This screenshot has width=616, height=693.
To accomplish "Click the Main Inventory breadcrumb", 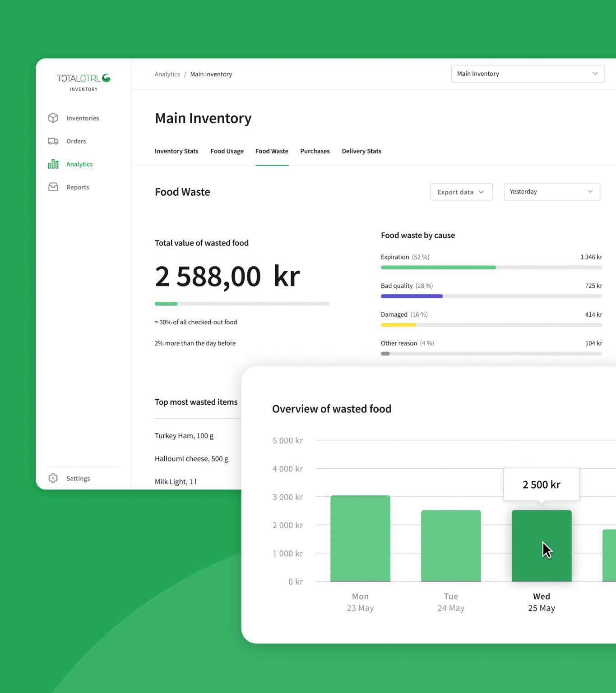I will (x=211, y=74).
